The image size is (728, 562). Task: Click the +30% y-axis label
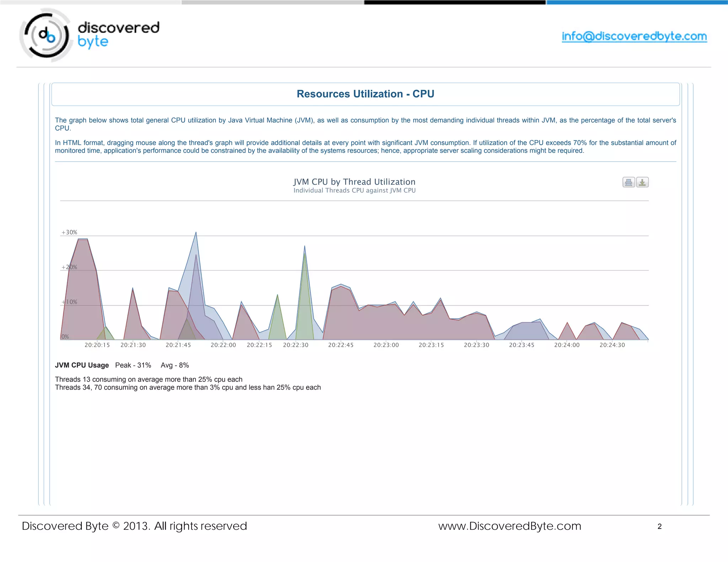[x=69, y=232]
